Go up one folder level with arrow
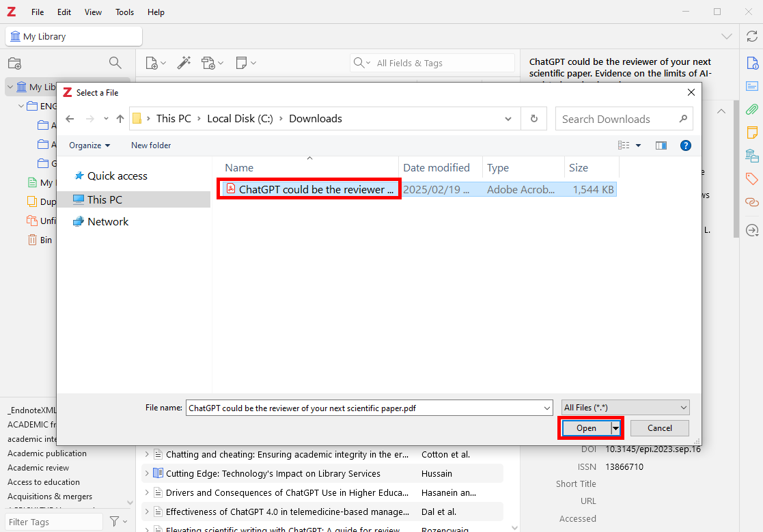 click(x=120, y=119)
